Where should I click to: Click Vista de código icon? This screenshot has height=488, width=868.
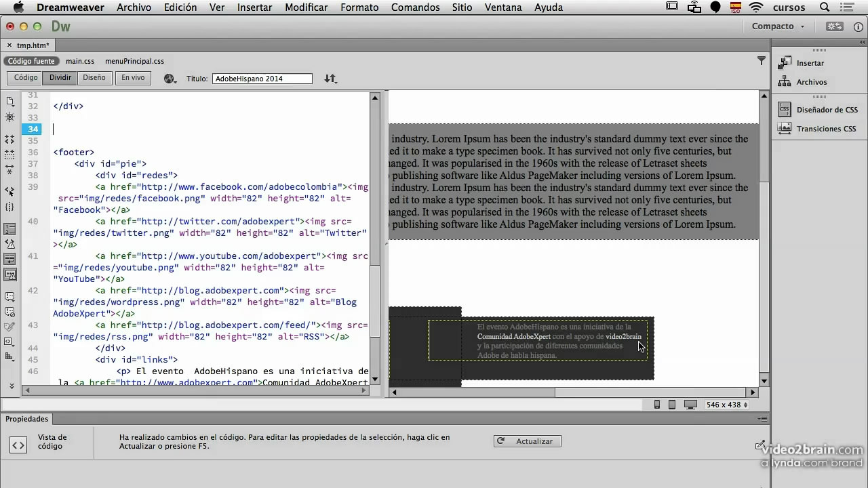coord(18,445)
